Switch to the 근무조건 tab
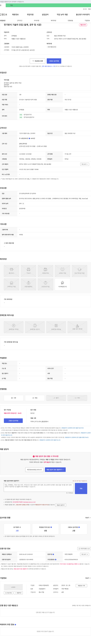 (20, 21)
